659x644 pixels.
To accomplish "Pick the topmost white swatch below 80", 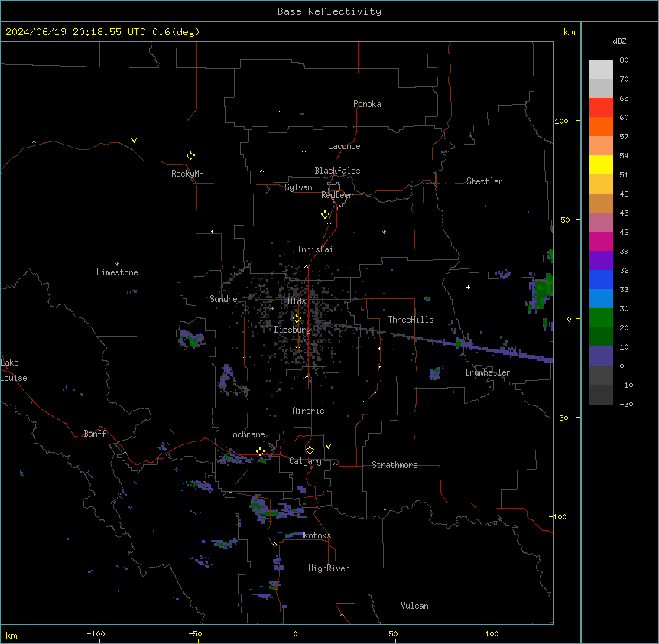I will pyautogui.click(x=601, y=70).
